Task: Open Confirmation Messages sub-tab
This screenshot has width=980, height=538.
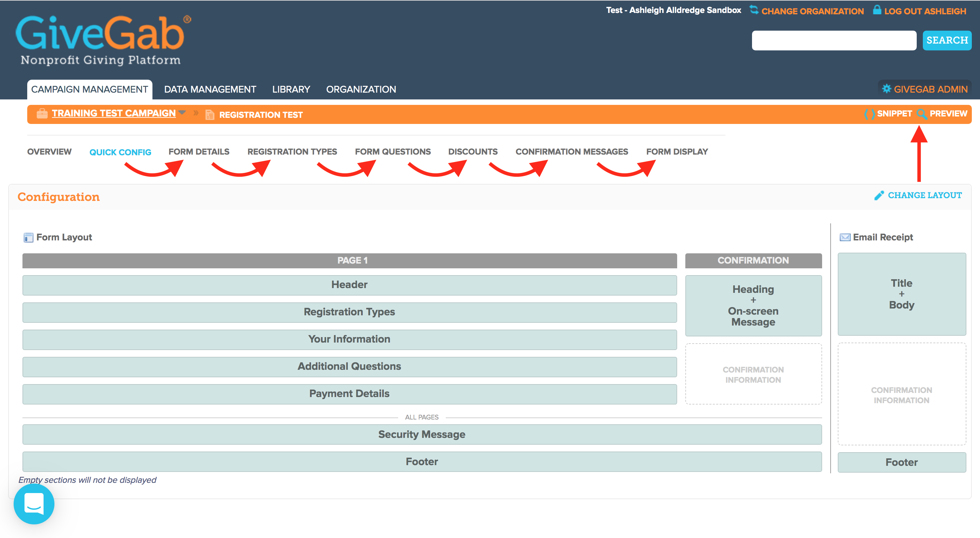Action: coord(572,152)
